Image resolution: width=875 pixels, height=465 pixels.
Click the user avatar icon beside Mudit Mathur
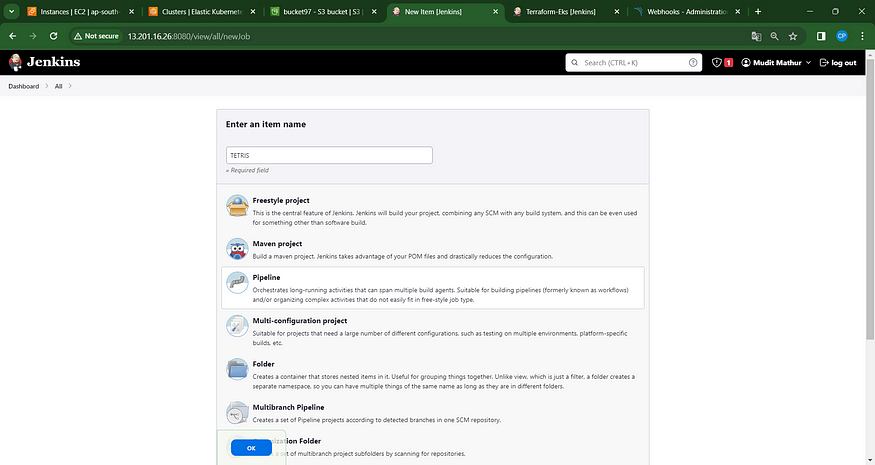pyautogui.click(x=746, y=63)
